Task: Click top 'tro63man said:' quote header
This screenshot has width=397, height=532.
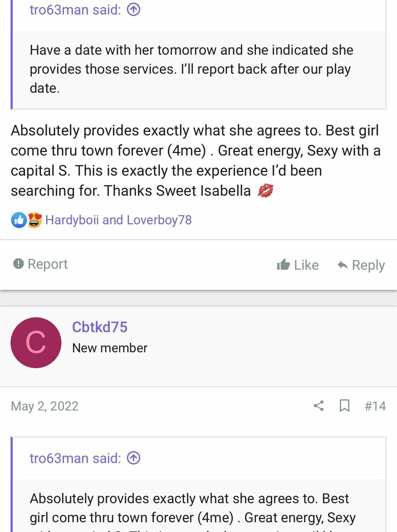Action: [75, 10]
